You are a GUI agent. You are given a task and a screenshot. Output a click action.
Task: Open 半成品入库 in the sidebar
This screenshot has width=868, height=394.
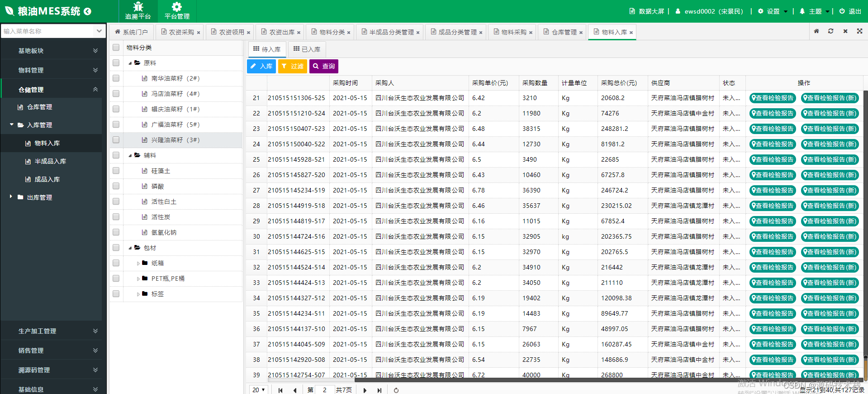click(x=50, y=161)
